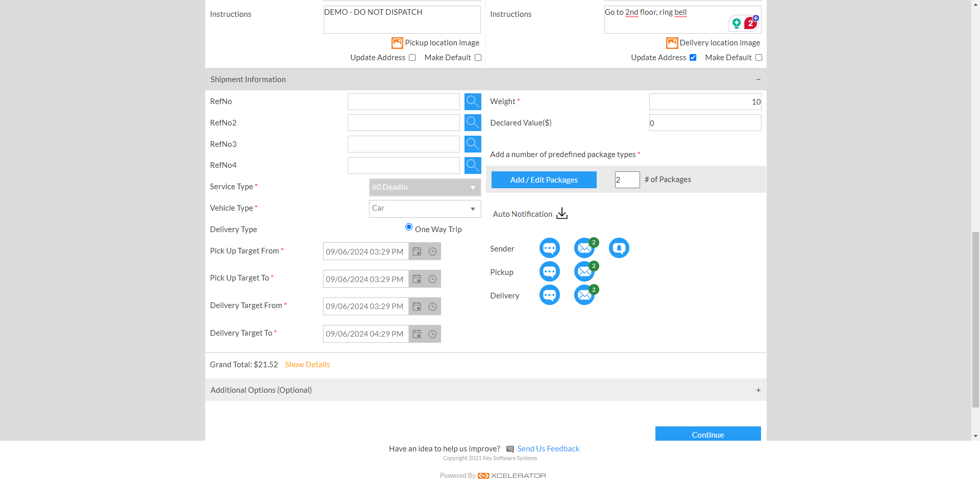Image resolution: width=980 pixels, height=482 pixels.
Task: Click the RefNo4 search icon
Action: [x=473, y=165]
